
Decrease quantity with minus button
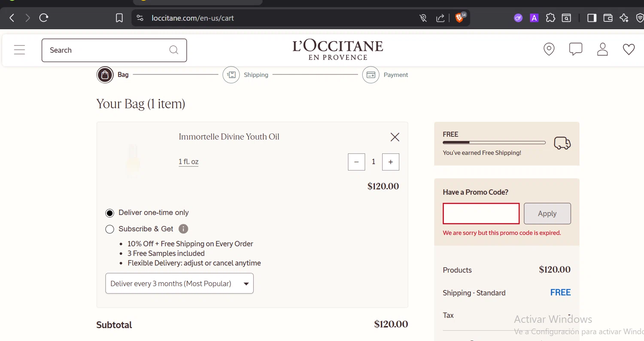[356, 162]
